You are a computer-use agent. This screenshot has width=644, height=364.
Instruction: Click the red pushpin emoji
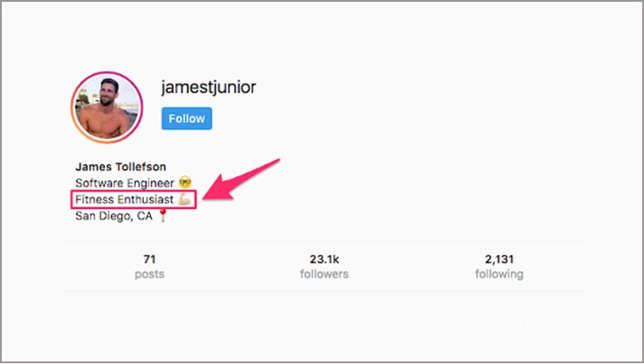pyautogui.click(x=163, y=216)
